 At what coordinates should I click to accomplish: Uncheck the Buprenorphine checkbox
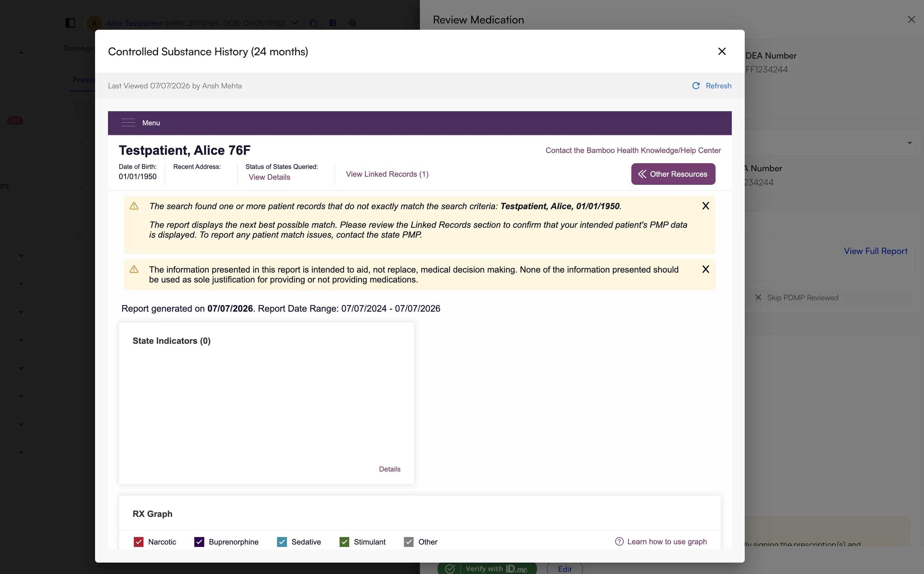point(199,542)
